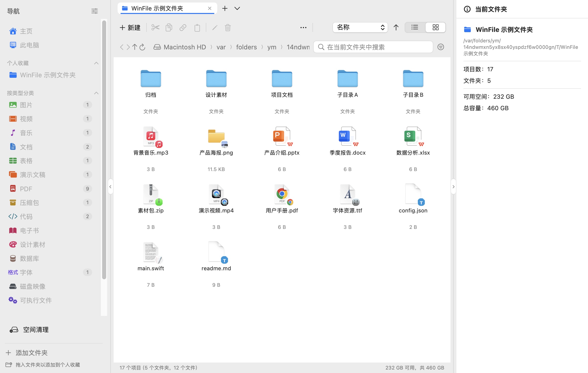Screen dimensions: 588x373
Task: Go to parent folder up arrow
Action: 135,47
